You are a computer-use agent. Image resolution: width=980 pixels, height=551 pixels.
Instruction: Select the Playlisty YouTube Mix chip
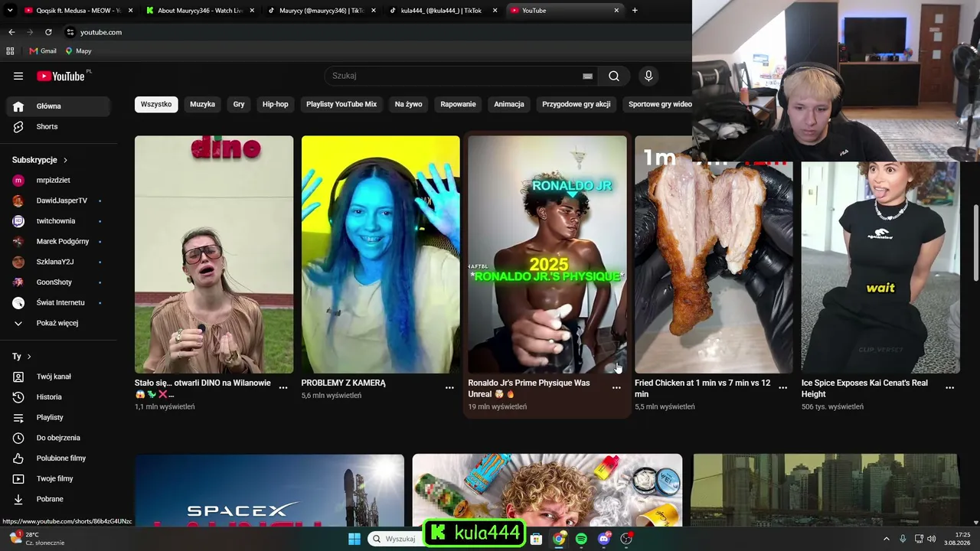[x=341, y=104]
